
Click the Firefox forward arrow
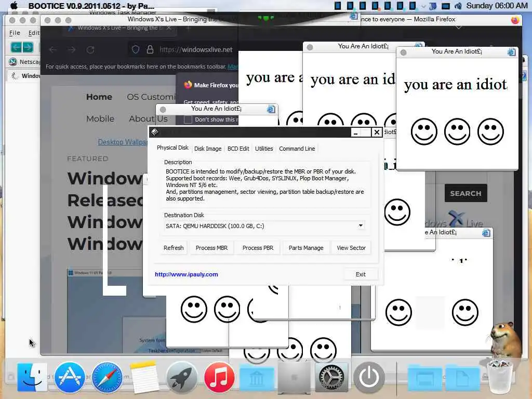pyautogui.click(x=72, y=50)
